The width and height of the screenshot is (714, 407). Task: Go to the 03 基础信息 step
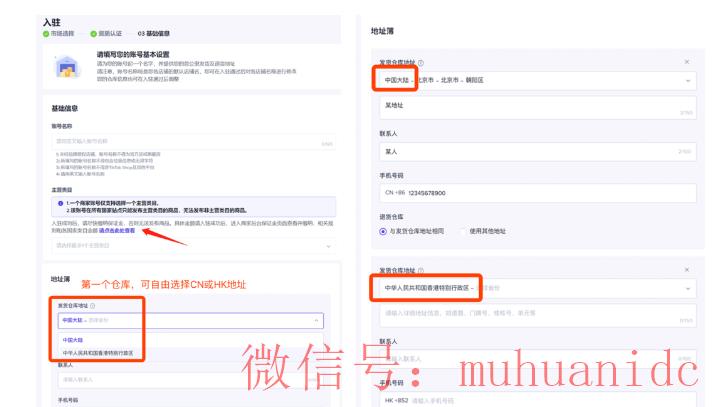pos(153,34)
